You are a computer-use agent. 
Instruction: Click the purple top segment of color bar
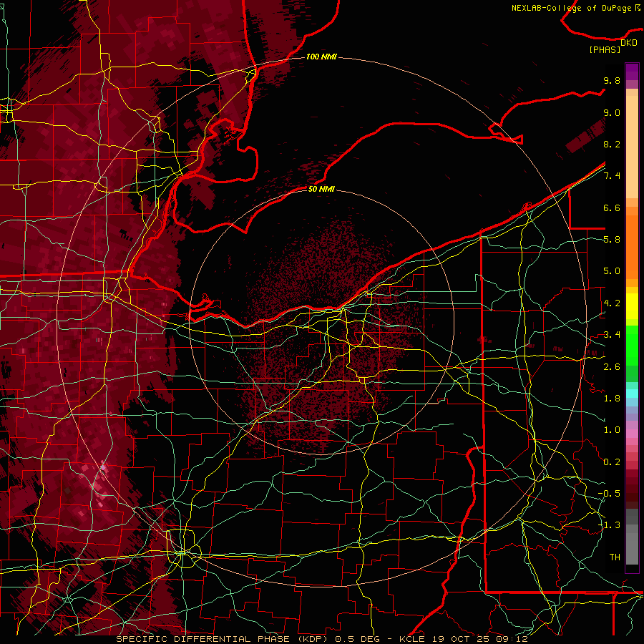click(632, 72)
